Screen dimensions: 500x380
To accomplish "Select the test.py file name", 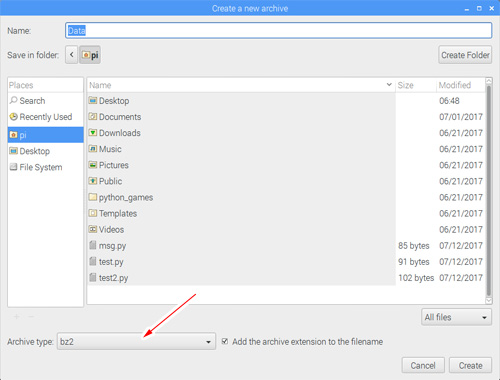I will (111, 262).
